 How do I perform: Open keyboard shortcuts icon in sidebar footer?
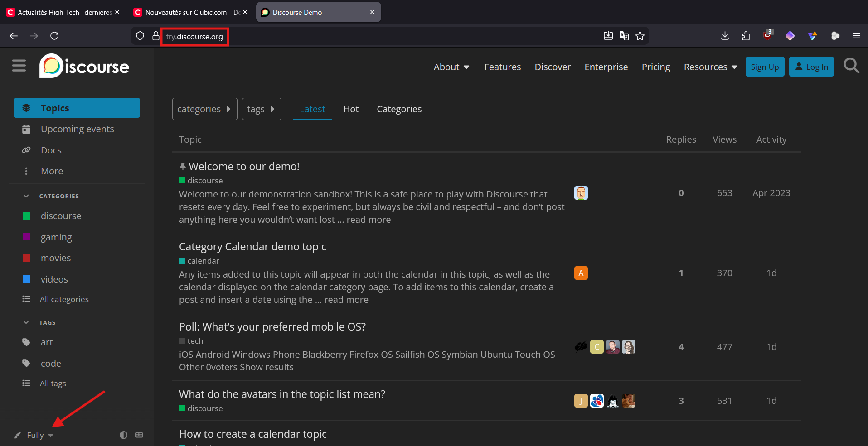pyautogui.click(x=139, y=435)
